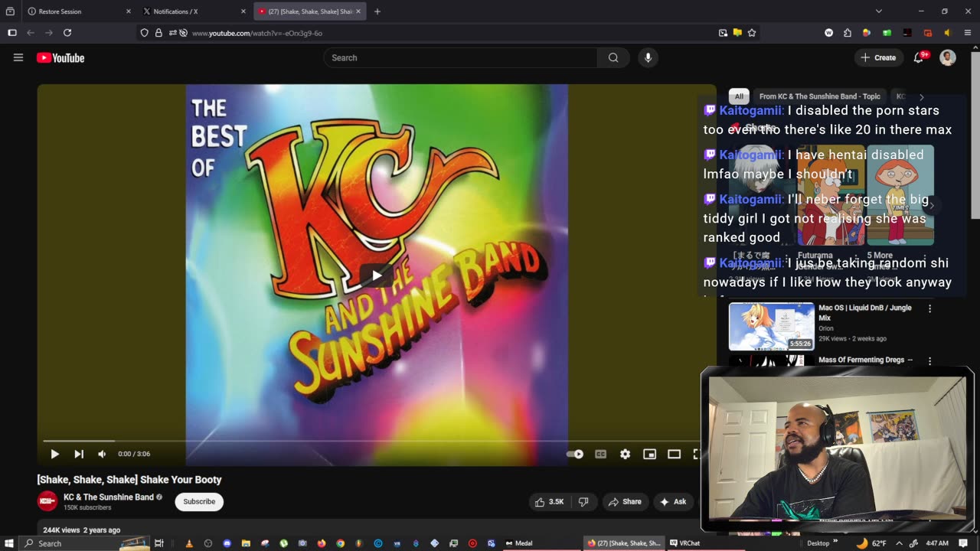Go to the YouTube home logo
Screen dimensions: 980x551
coord(60,57)
